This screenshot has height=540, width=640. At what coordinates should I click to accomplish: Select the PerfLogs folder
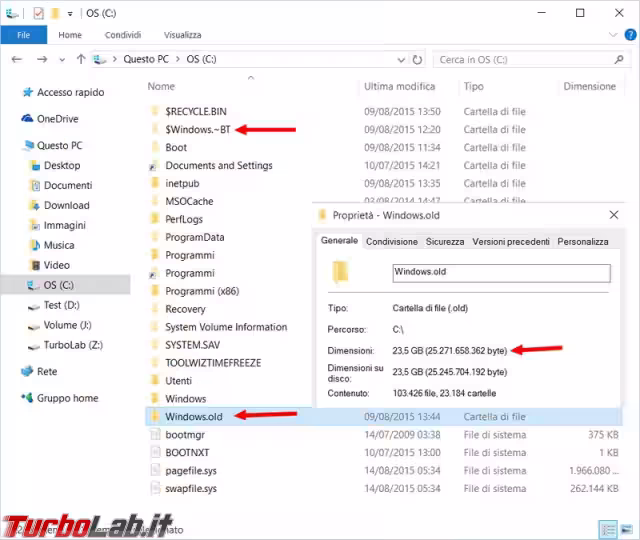pyautogui.click(x=184, y=220)
